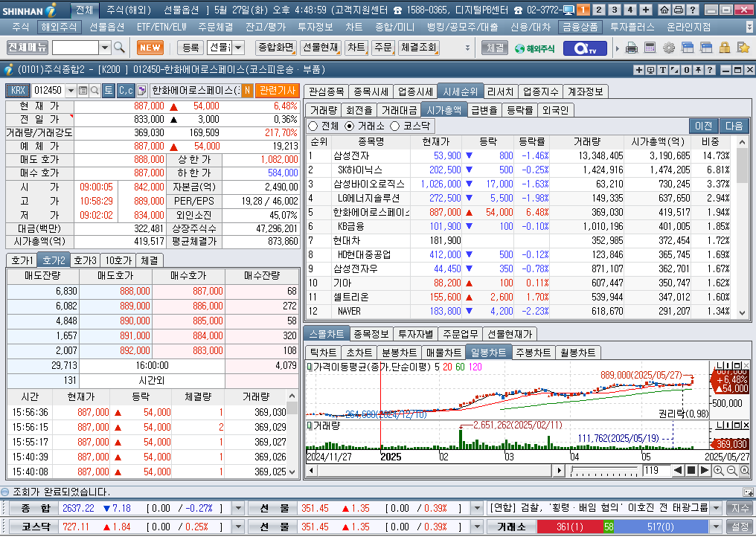The height and width of the screenshot is (537, 756).
Task: Click the NEW button in toolbar
Action: (150, 48)
